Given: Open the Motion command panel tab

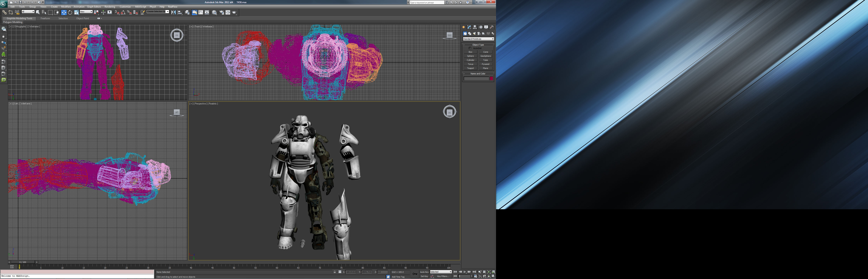Looking at the screenshot, I should [x=481, y=27].
